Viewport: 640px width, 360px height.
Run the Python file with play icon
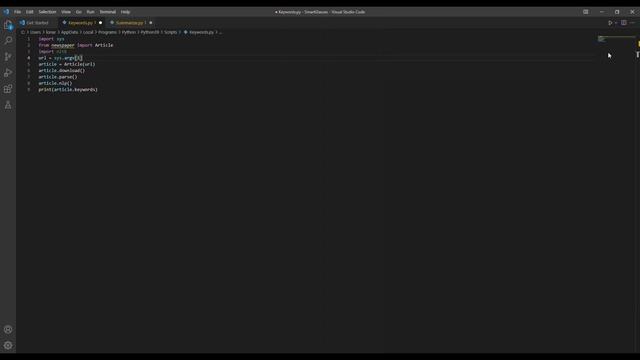click(x=610, y=23)
